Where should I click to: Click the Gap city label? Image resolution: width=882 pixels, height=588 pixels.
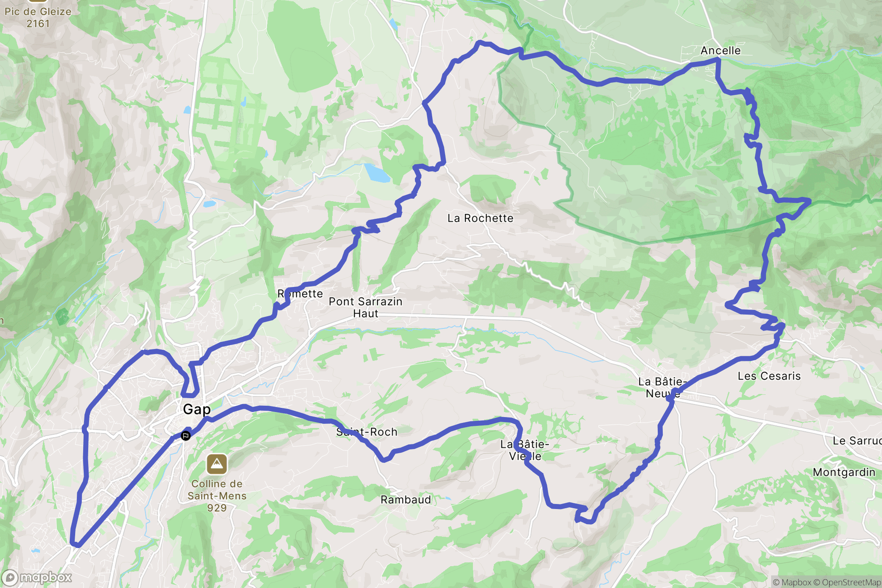tap(197, 409)
